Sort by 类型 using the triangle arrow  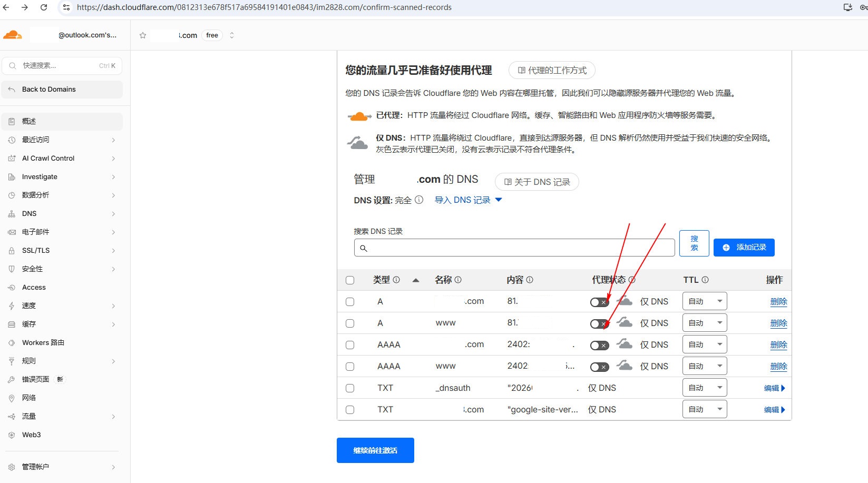tap(416, 280)
